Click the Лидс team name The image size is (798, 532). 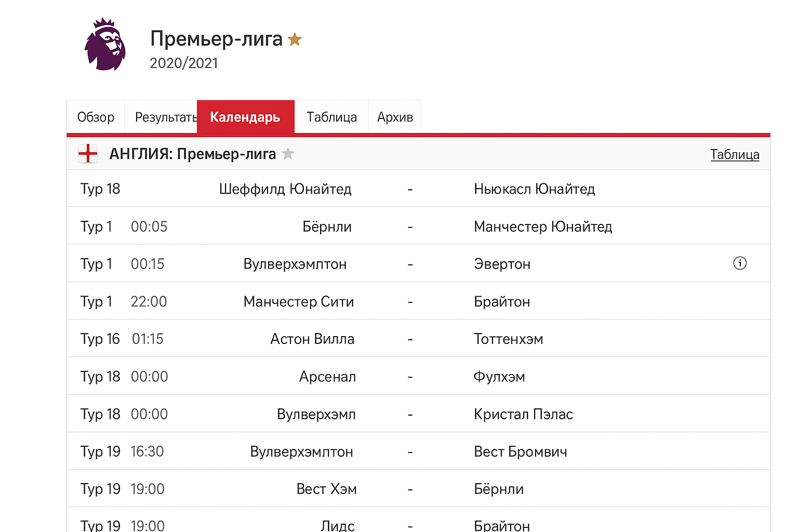[x=338, y=525]
